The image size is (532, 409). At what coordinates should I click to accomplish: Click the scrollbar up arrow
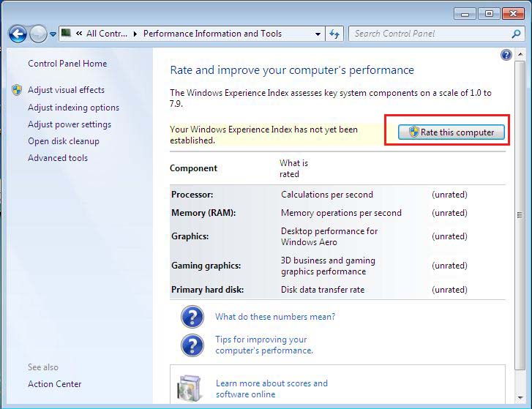[x=520, y=54]
